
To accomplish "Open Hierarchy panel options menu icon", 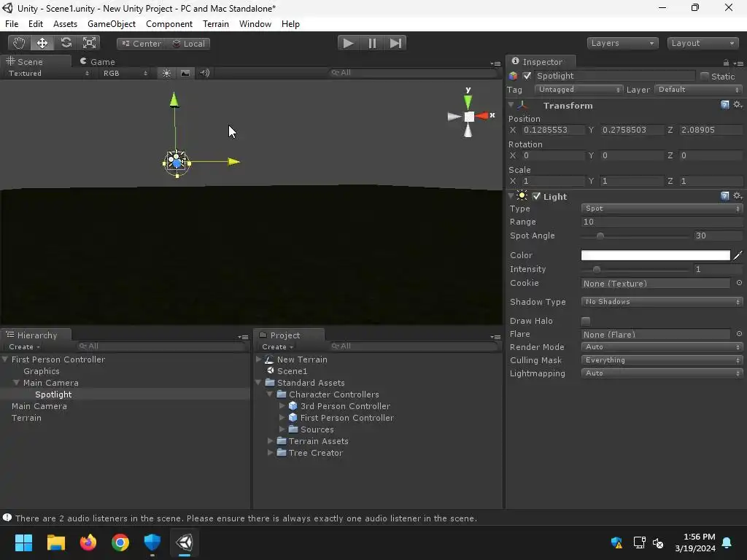I will pos(243,337).
